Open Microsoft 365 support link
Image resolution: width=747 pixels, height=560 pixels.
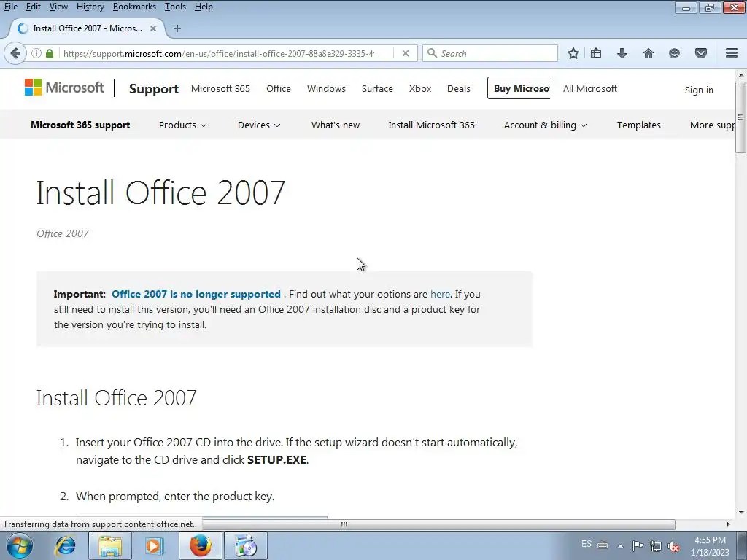tap(80, 125)
